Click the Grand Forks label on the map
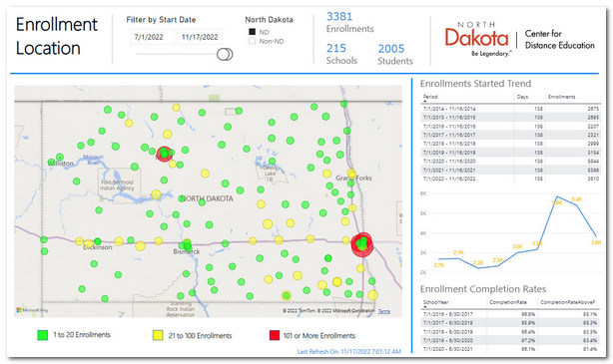613x364 pixels. 353,178
